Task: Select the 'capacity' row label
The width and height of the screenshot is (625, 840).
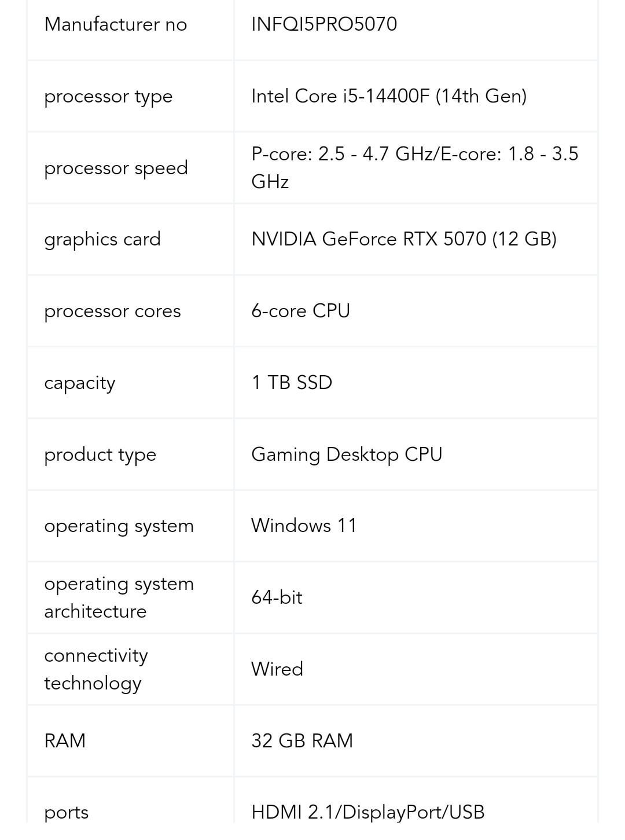Action: 80,383
